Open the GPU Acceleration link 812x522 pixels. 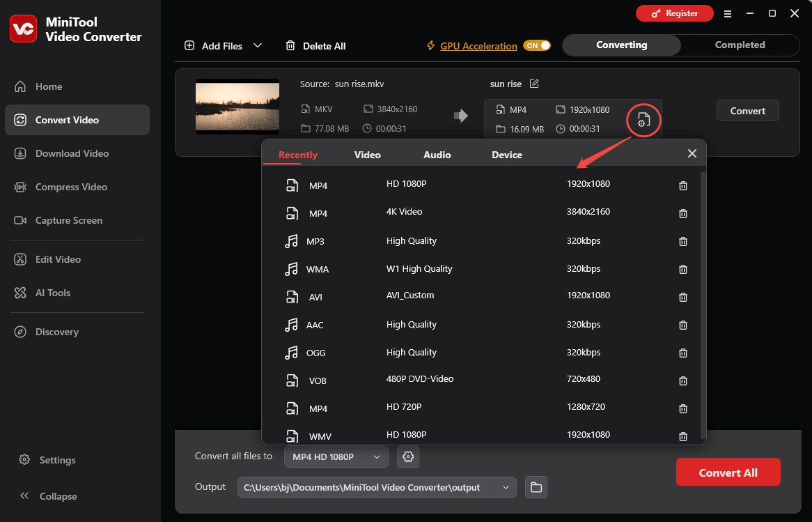tap(478, 45)
